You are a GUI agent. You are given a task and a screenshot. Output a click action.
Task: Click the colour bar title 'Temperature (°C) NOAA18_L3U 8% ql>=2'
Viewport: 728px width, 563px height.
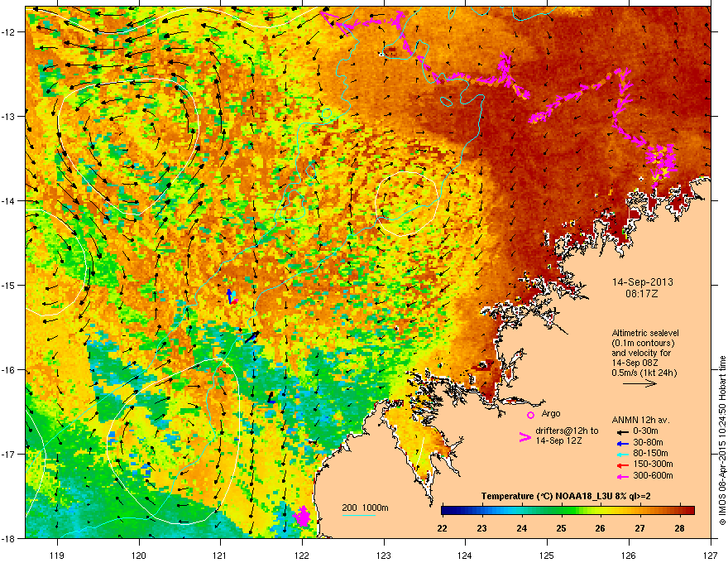point(566,496)
